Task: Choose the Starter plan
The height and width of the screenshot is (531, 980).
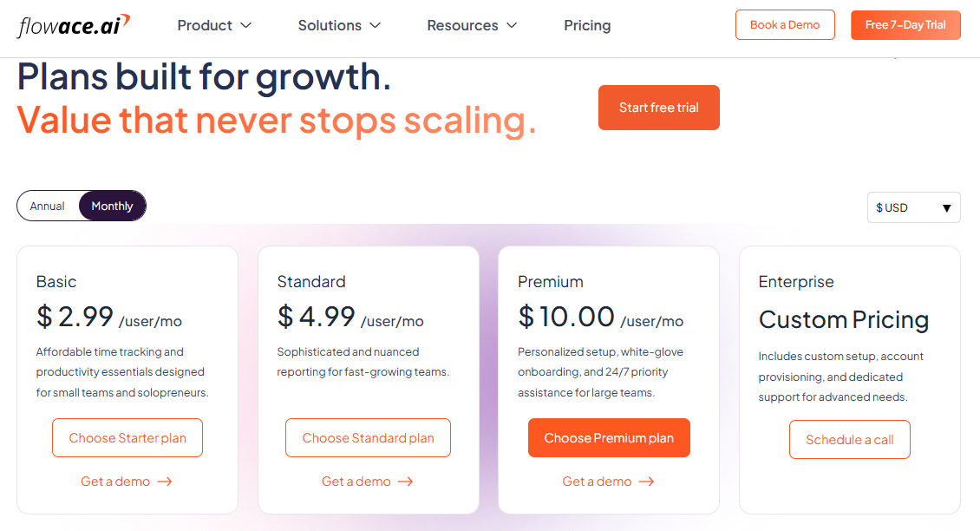Action: 127,437
